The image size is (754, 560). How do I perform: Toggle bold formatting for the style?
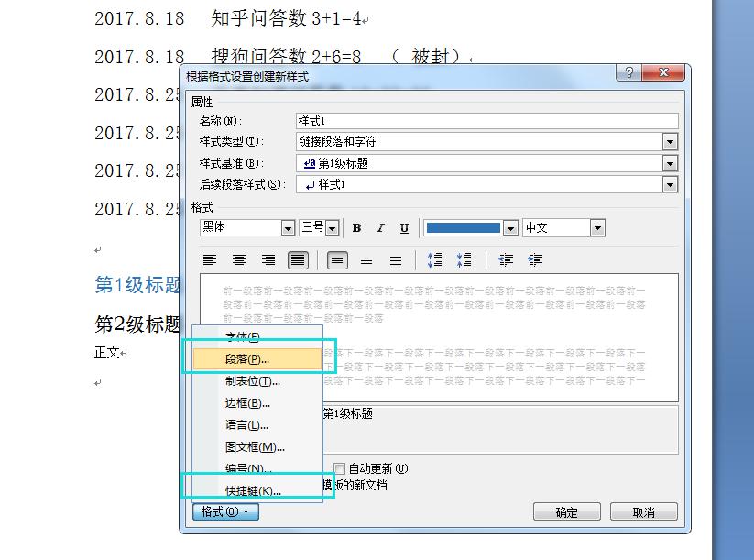[x=356, y=226]
